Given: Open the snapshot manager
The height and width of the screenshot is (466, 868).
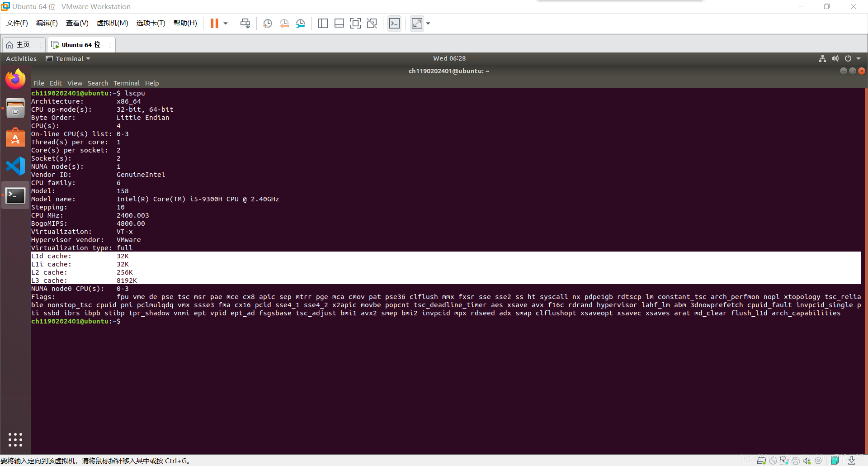Looking at the screenshot, I should [x=301, y=24].
